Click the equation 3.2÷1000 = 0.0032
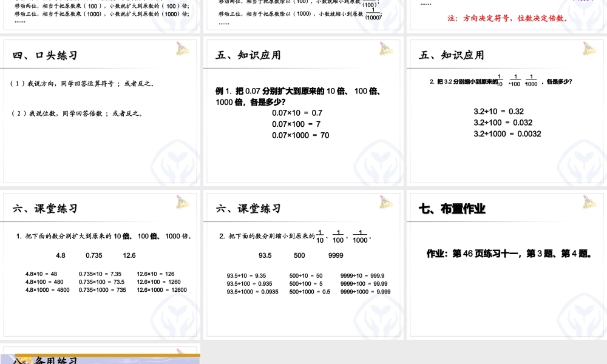The image size is (607, 364). 507,134
